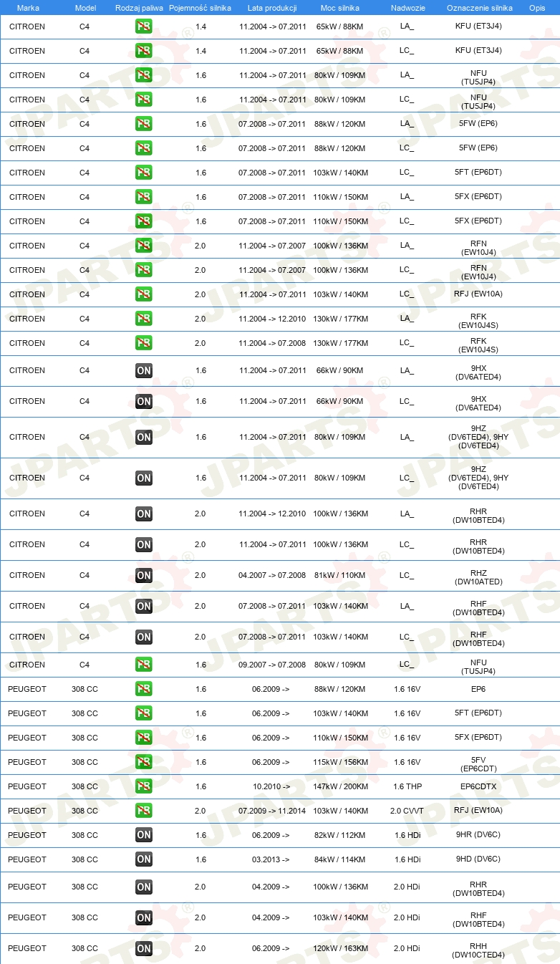Screen dimensions: 560x964
Task: Click the 03.2013 -> production date cell
Action: pyautogui.click(x=271, y=859)
